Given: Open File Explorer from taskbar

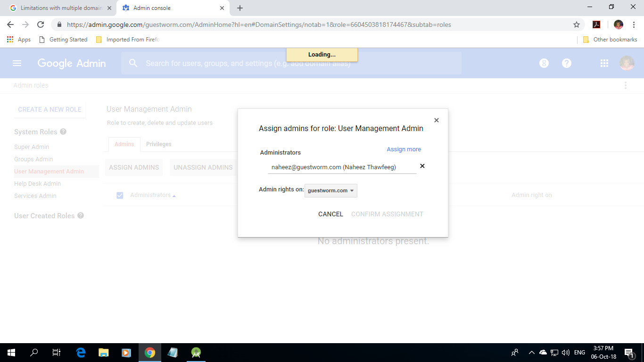Looking at the screenshot, I should pyautogui.click(x=103, y=352).
